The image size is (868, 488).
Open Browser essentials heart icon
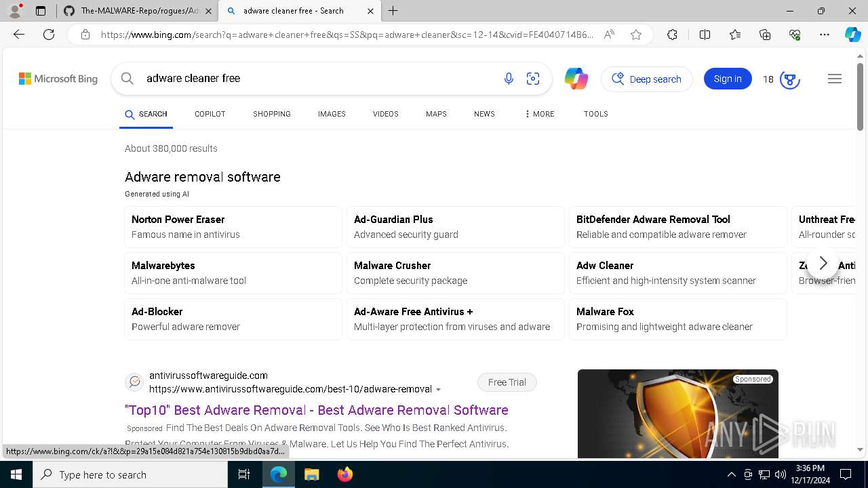[795, 35]
